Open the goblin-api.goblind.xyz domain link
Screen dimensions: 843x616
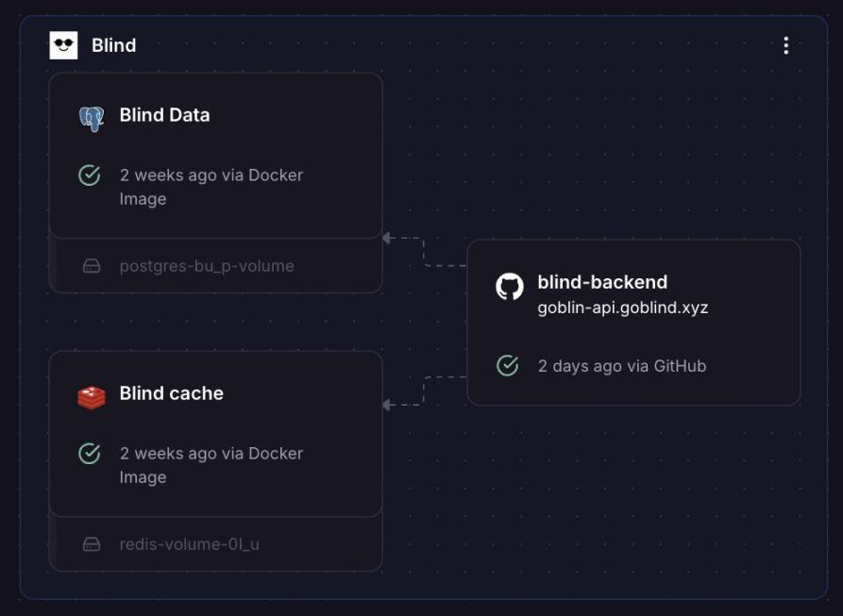pos(622,308)
